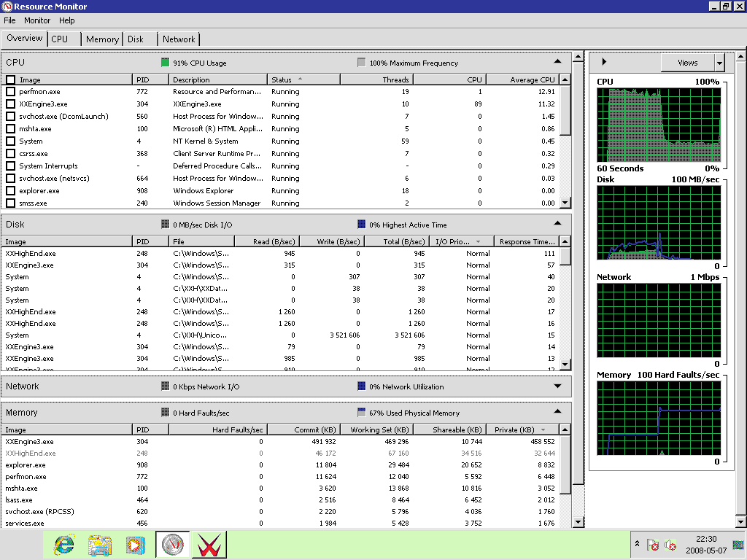Check the csrss.exe process checkbox
The width and height of the screenshot is (747, 560).
pos(10,153)
